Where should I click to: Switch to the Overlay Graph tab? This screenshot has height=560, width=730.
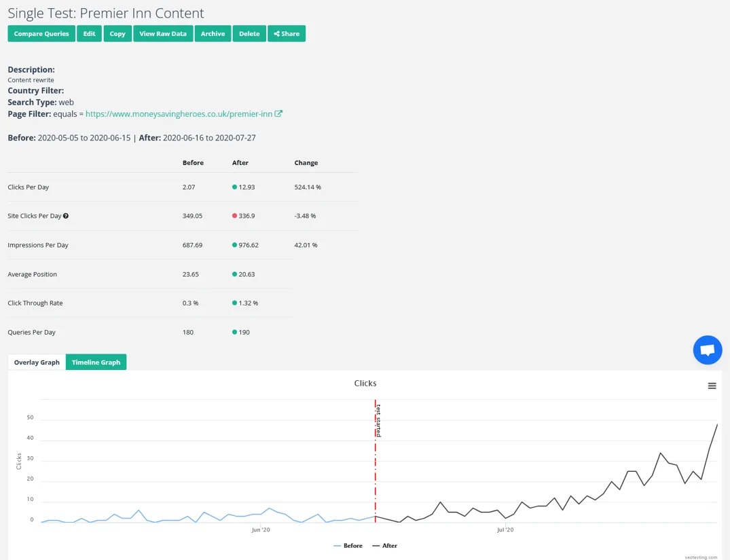(37, 362)
